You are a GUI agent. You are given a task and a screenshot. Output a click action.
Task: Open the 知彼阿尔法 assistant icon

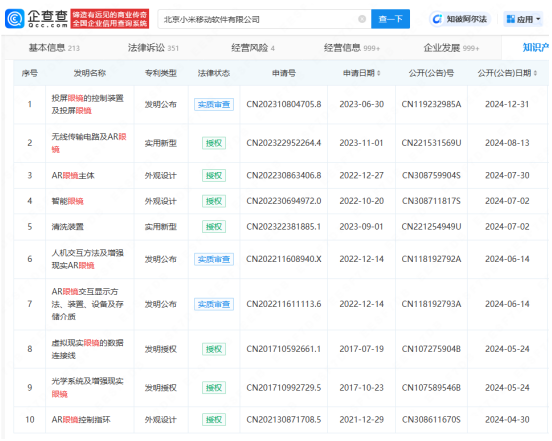[437, 19]
